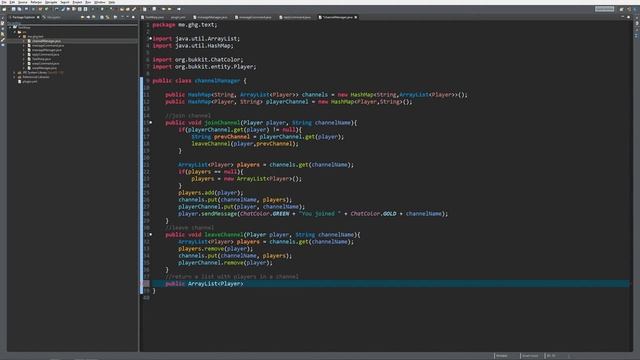Select plugin.yml in the tree
Image resolution: width=640 pixels, height=360 pixels.
click(x=29, y=81)
